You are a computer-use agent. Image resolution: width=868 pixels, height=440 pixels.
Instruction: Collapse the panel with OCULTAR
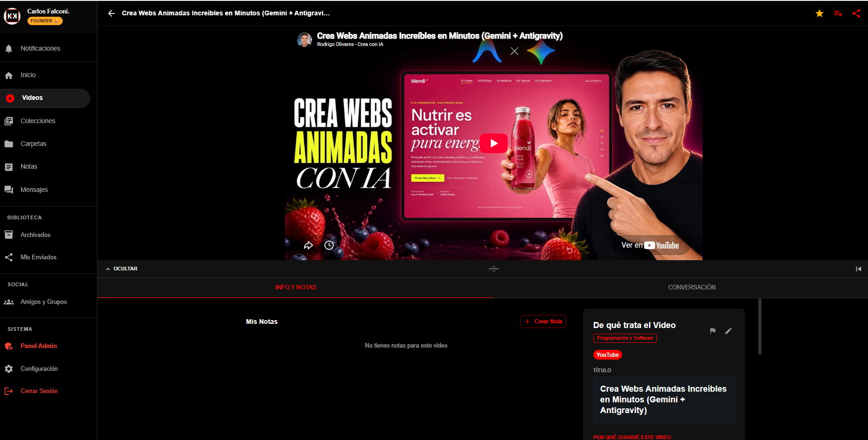click(121, 269)
